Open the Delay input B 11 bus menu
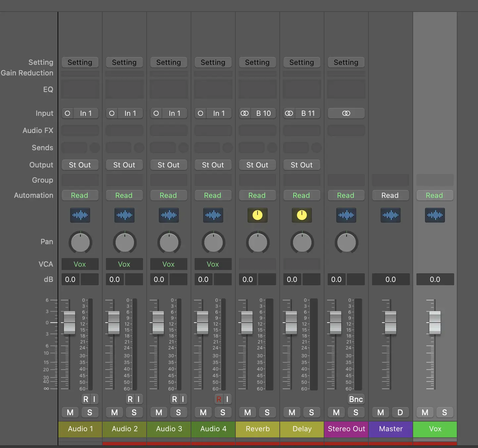 tap(308, 113)
